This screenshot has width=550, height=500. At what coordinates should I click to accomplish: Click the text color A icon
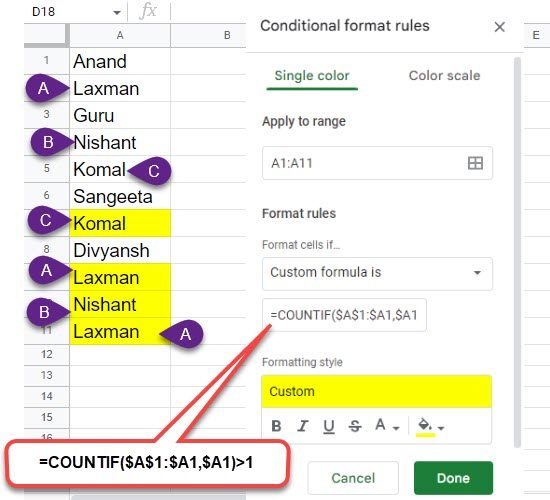(x=380, y=425)
